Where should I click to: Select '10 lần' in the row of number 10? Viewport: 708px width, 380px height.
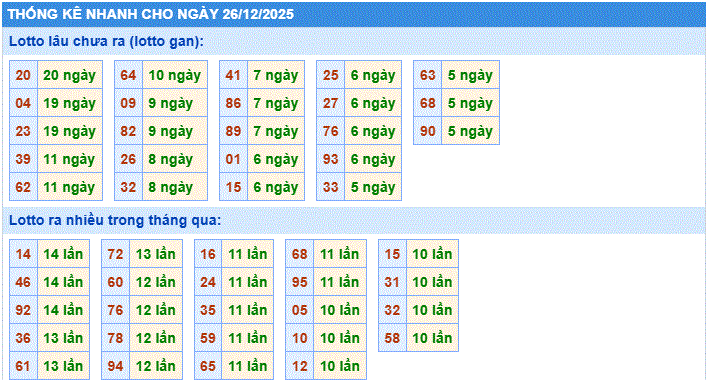340,338
